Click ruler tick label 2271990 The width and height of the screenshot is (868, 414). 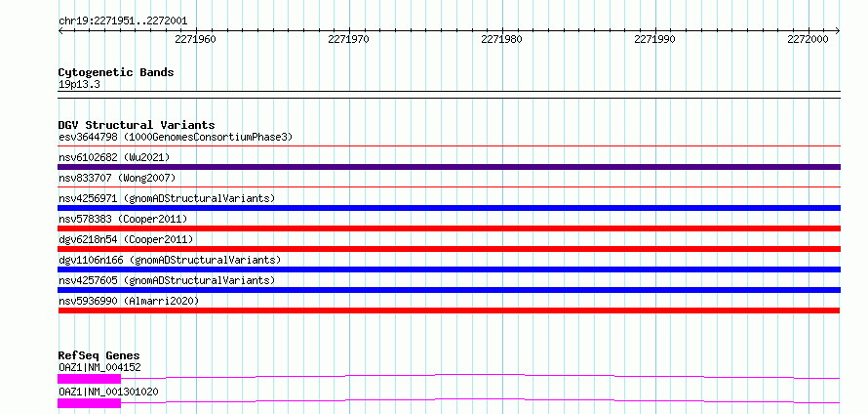point(654,40)
